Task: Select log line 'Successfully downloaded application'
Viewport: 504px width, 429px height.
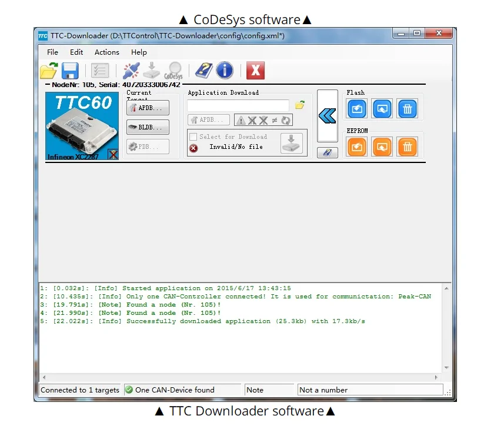Action: (x=202, y=321)
